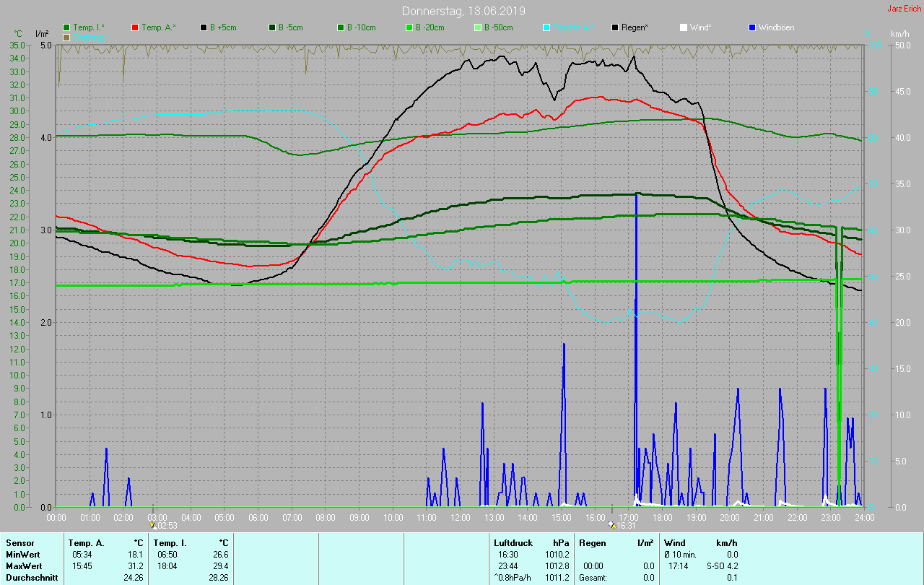The height and width of the screenshot is (585, 924).
Task: Click the Wind column header in table
Action: click(x=675, y=543)
